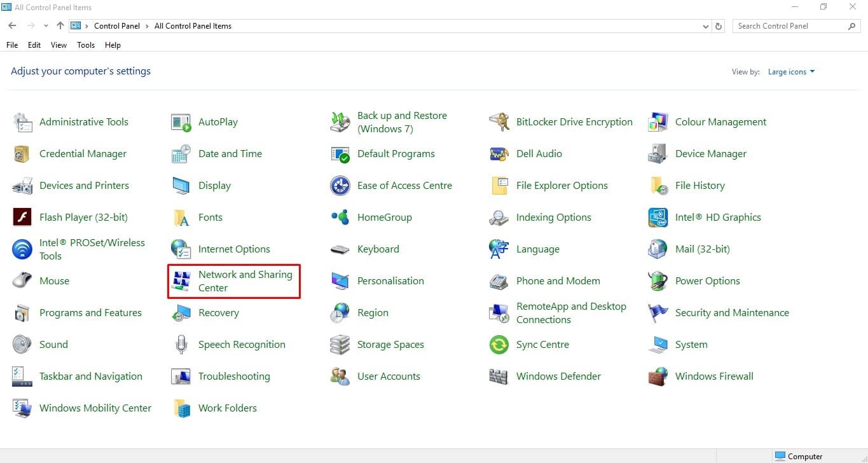The image size is (868, 463).
Task: Open the Help menu
Action: [x=113, y=45]
